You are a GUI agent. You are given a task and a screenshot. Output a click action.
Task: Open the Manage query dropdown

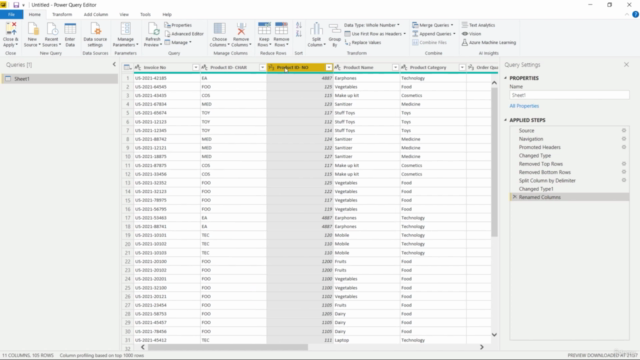pyautogui.click(x=178, y=42)
